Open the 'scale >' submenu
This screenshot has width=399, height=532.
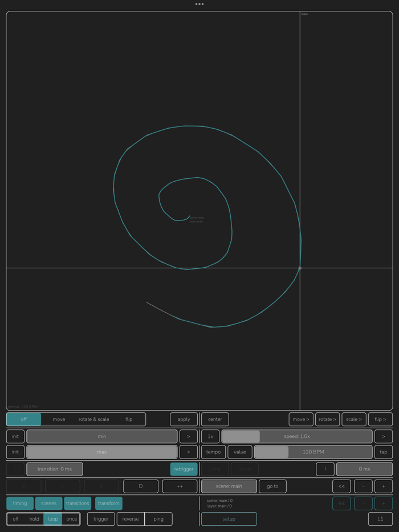click(354, 419)
